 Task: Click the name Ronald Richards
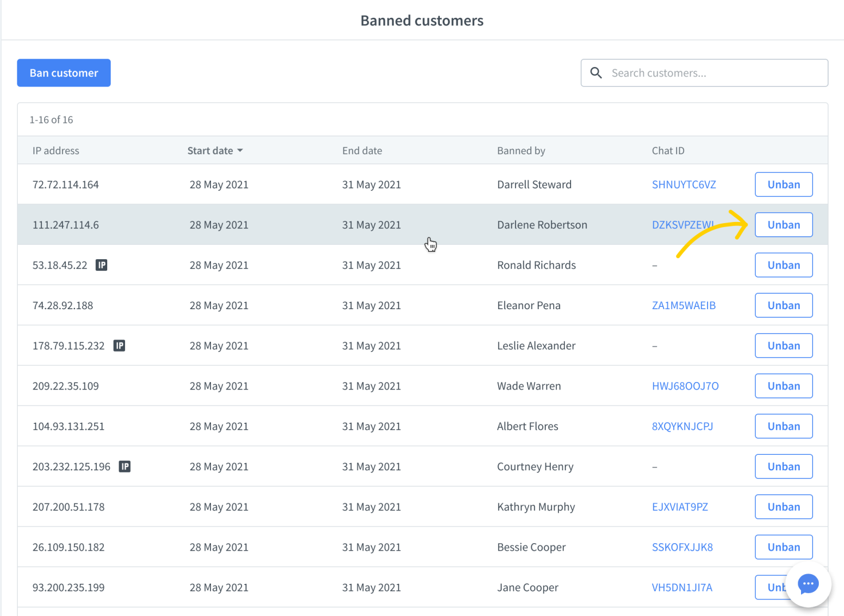[x=536, y=265]
